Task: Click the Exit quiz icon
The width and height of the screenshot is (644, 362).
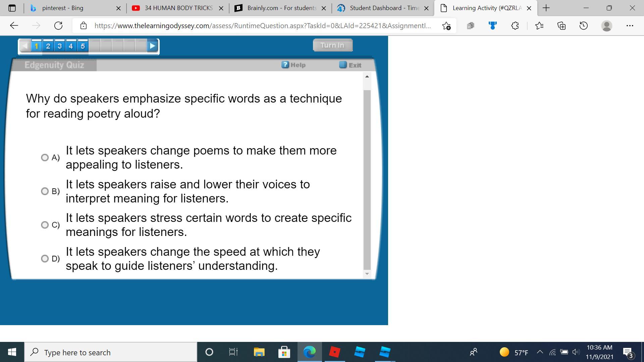Action: (x=343, y=65)
